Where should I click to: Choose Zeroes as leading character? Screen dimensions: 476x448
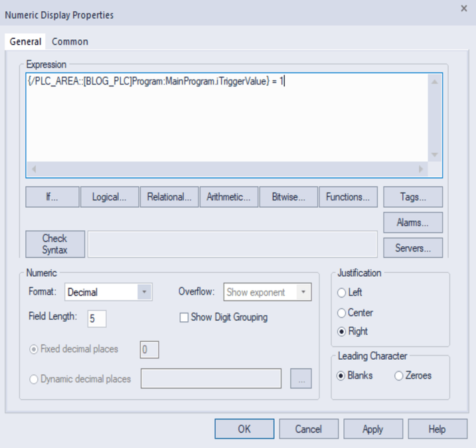click(398, 376)
